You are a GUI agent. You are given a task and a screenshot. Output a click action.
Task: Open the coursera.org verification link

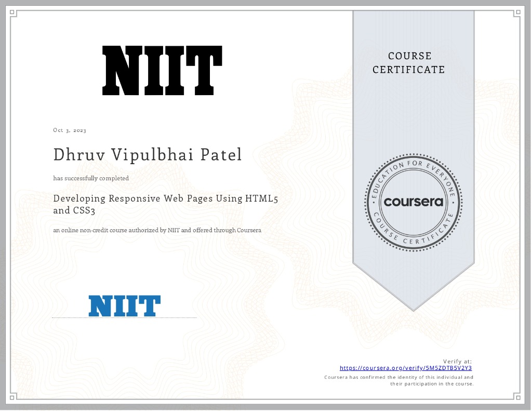point(405,367)
